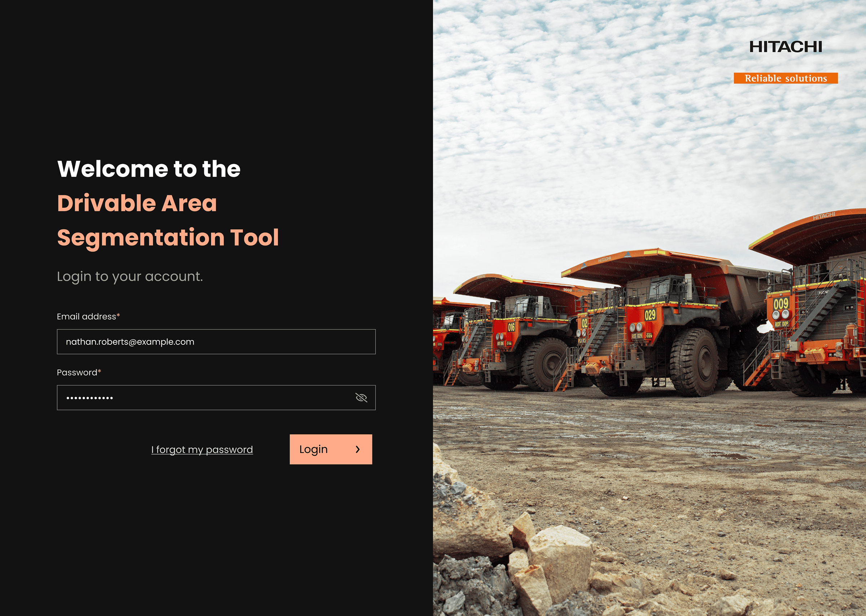Click the HITACHI logo
Viewport: 866px width, 616px height.
point(786,47)
